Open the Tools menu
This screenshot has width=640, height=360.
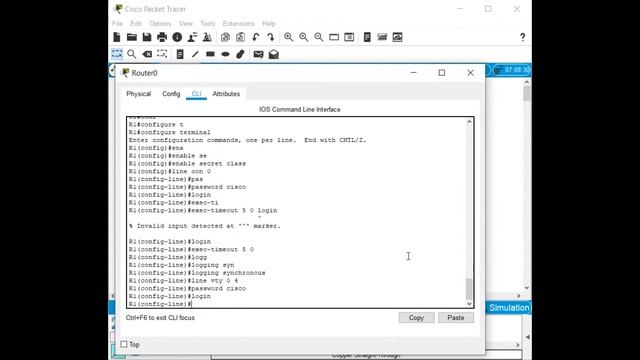coord(207,23)
